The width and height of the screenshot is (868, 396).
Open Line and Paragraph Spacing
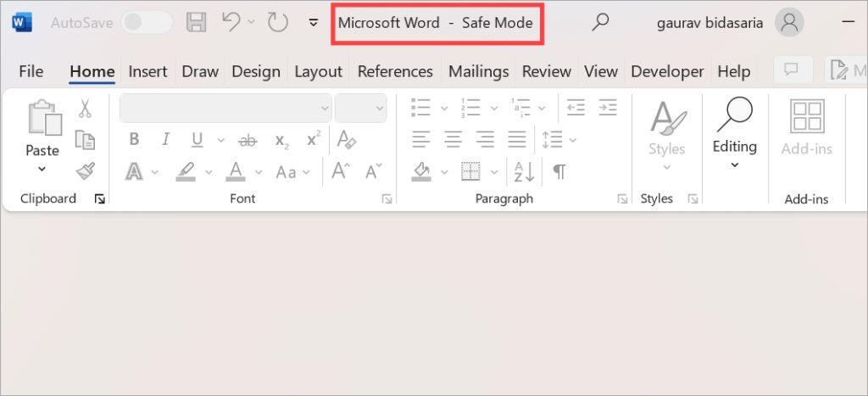pyautogui.click(x=553, y=140)
